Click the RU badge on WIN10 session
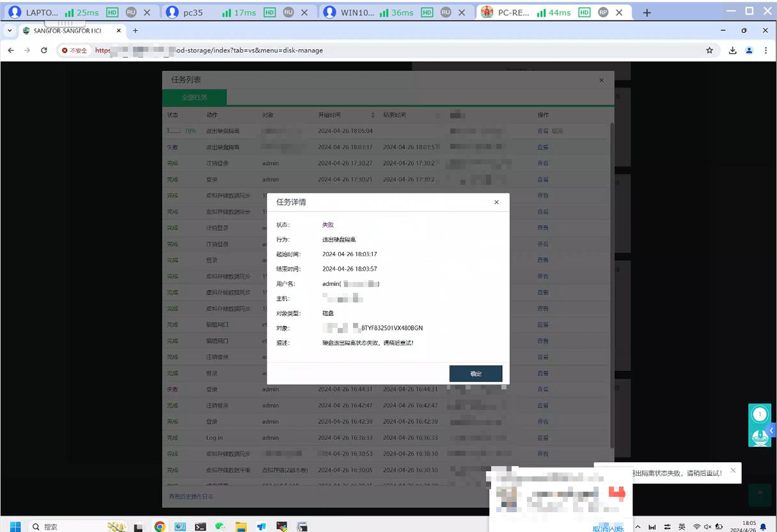777x532 pixels. (446, 12)
